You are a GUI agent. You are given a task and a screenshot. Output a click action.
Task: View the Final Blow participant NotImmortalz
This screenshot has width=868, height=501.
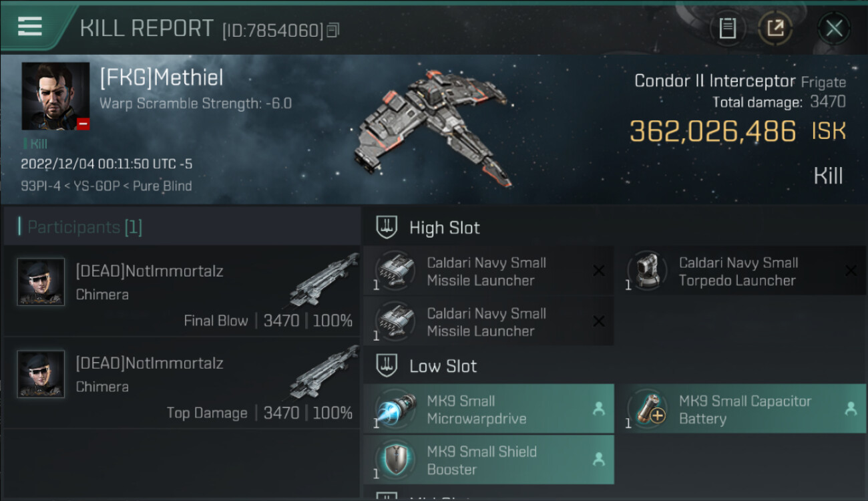tap(182, 291)
